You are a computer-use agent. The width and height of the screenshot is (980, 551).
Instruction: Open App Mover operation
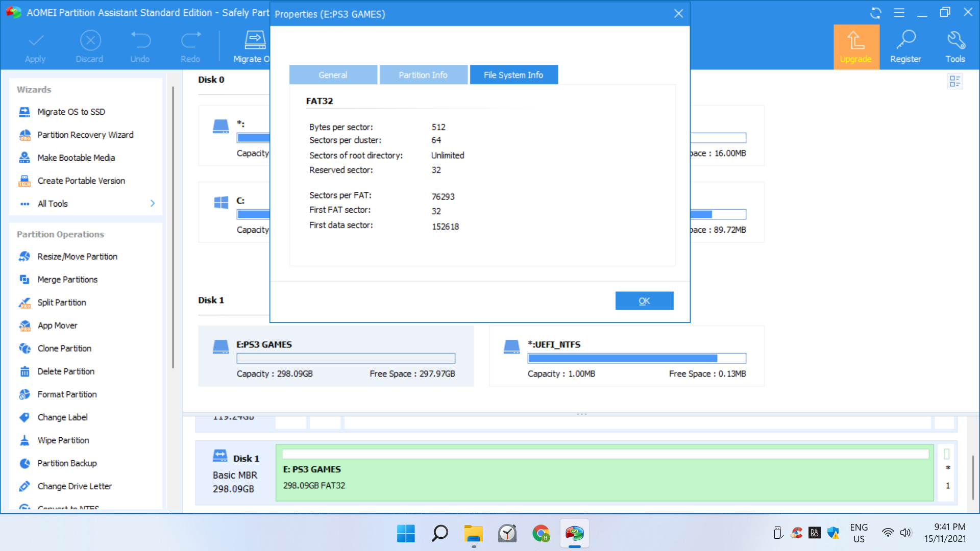(x=57, y=325)
